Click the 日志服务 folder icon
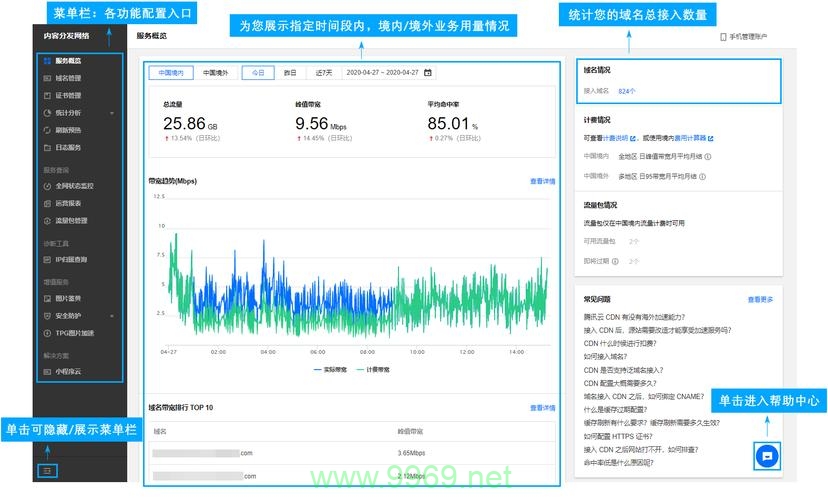Image resolution: width=828 pixels, height=500 pixels. point(48,147)
